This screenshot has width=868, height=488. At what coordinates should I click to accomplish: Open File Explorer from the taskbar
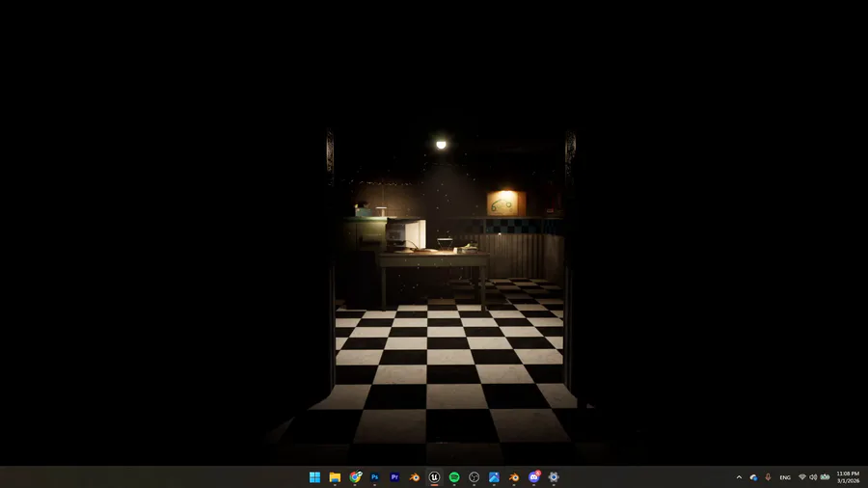point(335,477)
